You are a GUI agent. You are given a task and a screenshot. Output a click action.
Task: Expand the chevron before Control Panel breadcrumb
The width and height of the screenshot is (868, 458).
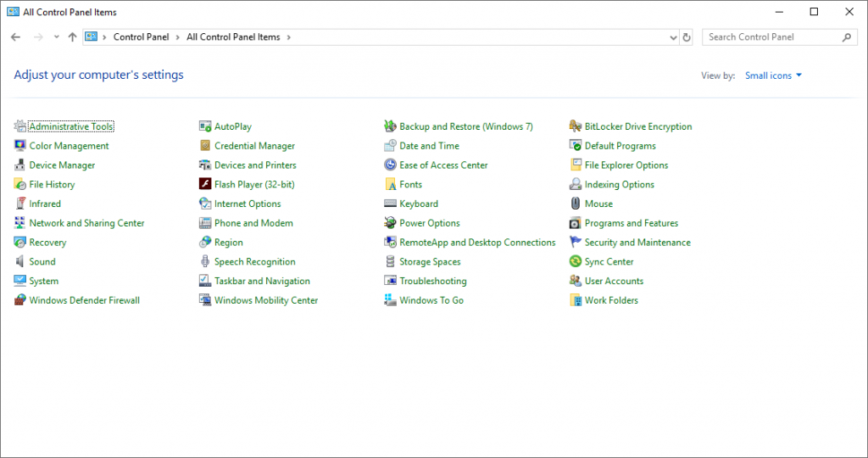pos(104,37)
